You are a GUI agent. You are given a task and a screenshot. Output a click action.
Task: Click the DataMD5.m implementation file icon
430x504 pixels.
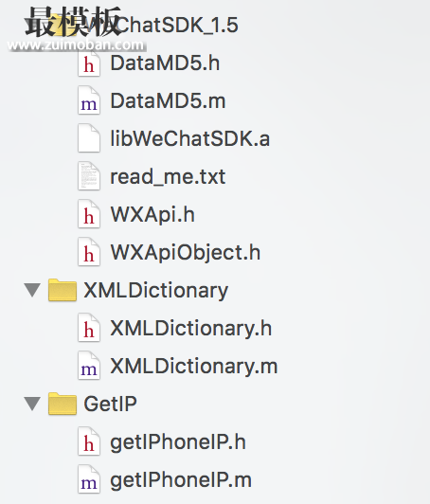click(x=89, y=100)
